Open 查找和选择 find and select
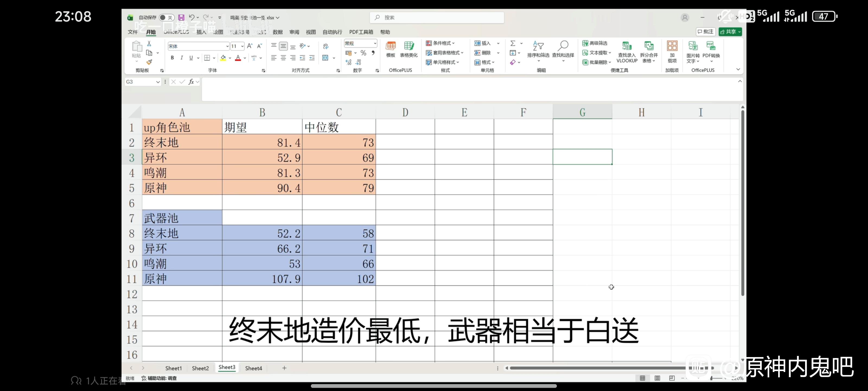 (563, 51)
